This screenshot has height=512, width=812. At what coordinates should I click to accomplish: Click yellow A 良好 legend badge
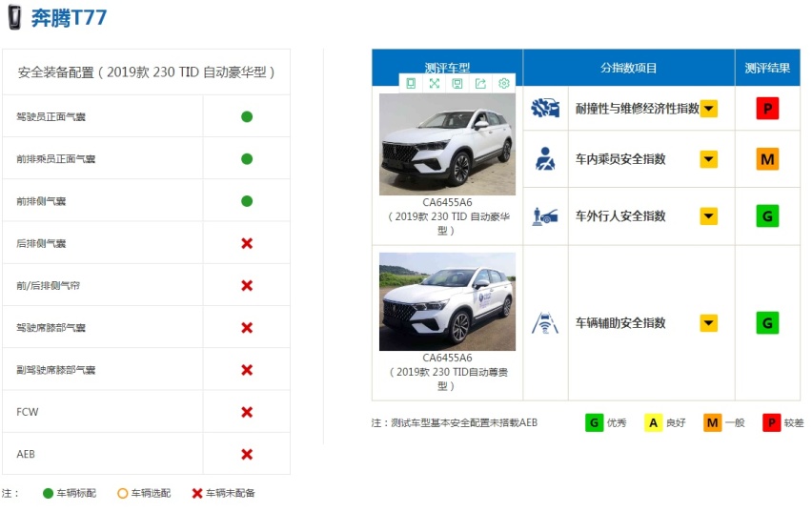coord(653,423)
